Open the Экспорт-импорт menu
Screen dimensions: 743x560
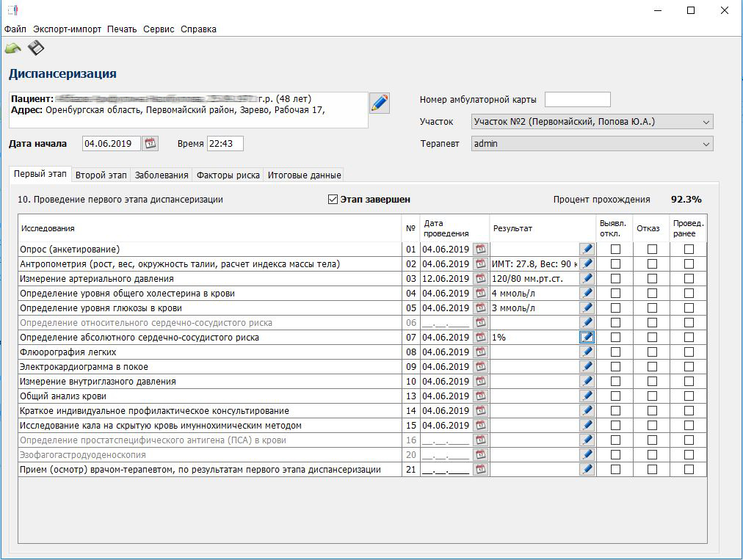pos(66,29)
